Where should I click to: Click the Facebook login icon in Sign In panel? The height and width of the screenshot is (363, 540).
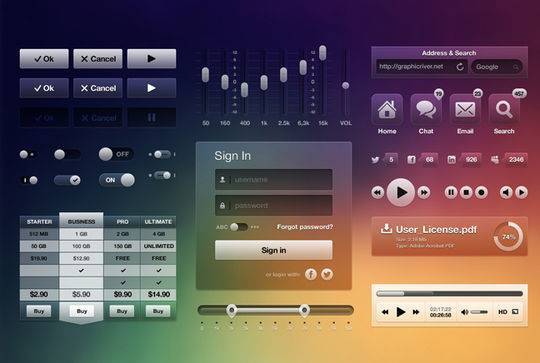[311, 274]
